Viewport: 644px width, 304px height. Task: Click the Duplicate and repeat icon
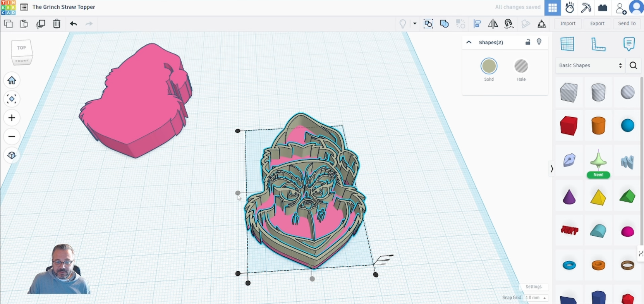click(41, 24)
